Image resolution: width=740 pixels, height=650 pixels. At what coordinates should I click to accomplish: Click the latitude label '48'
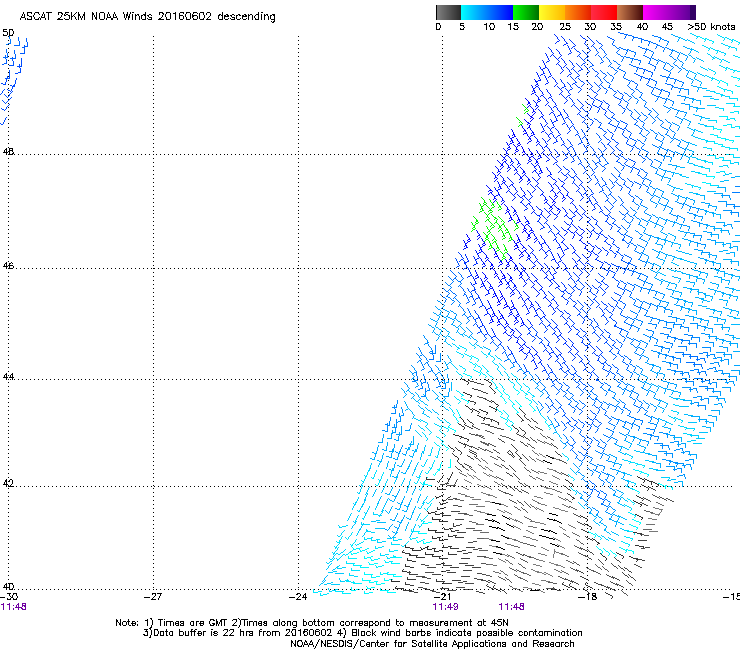click(8, 152)
